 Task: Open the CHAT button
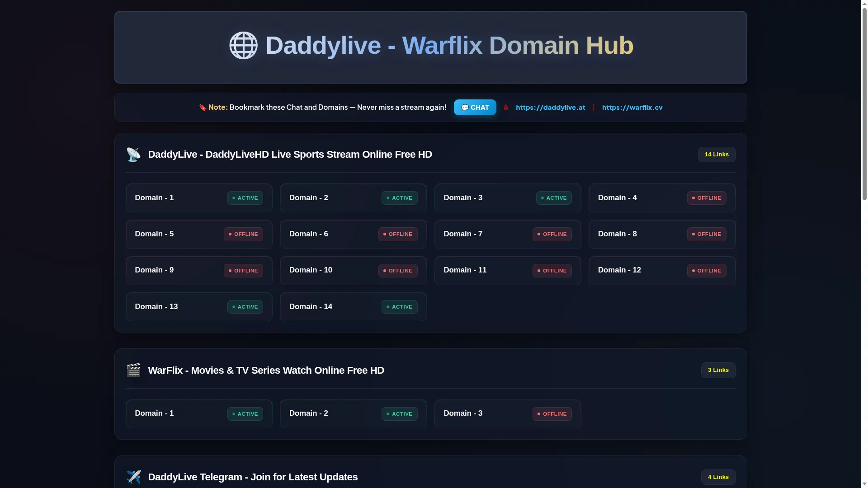475,108
